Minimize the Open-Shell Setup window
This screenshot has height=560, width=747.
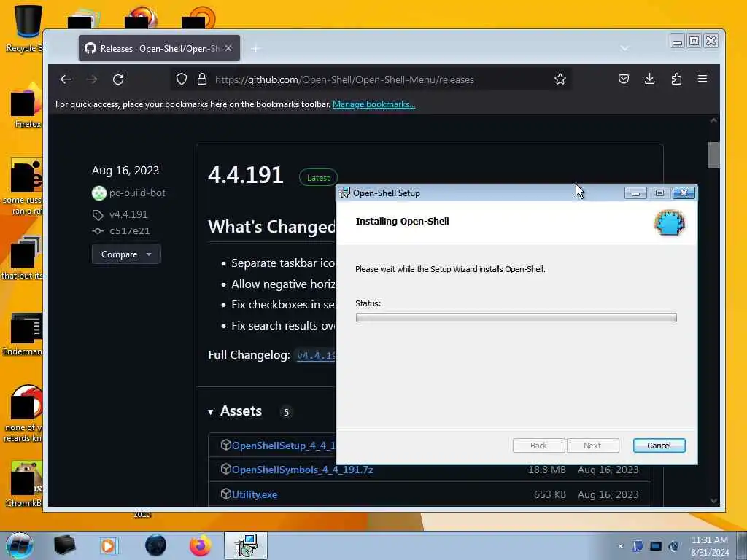pos(635,192)
